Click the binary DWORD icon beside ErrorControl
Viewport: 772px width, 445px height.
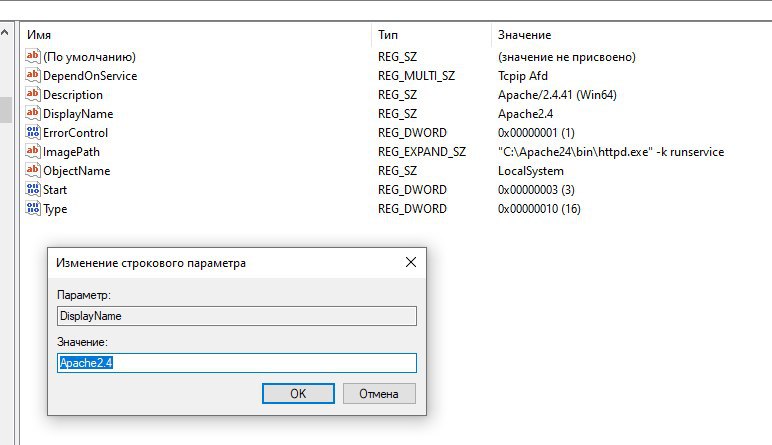click(x=32, y=132)
